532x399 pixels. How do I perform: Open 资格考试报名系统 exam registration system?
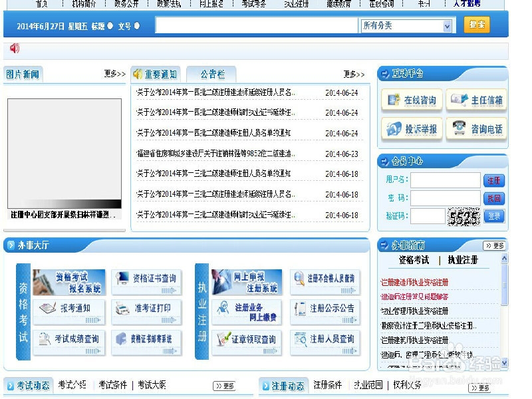pyautogui.click(x=69, y=282)
